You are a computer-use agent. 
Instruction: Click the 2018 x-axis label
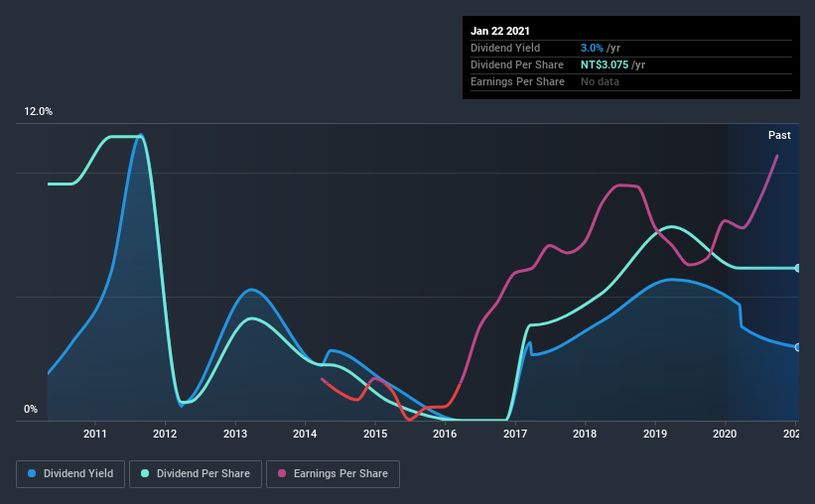[x=585, y=434]
